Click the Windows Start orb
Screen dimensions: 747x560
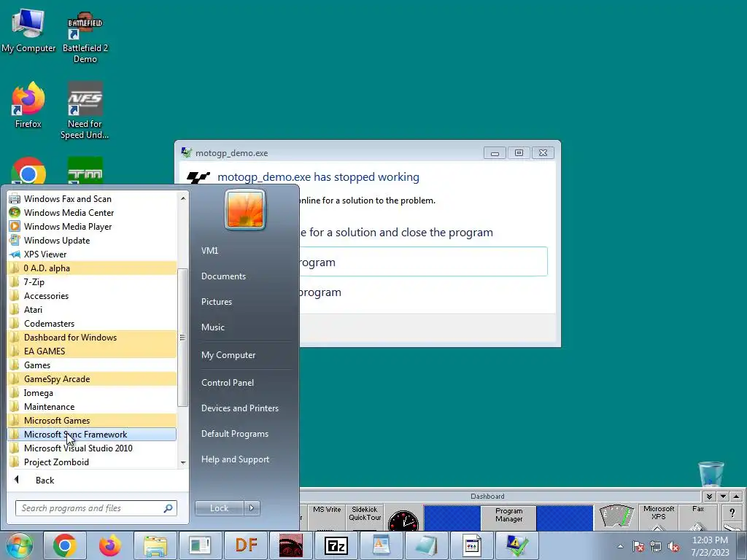[19, 545]
